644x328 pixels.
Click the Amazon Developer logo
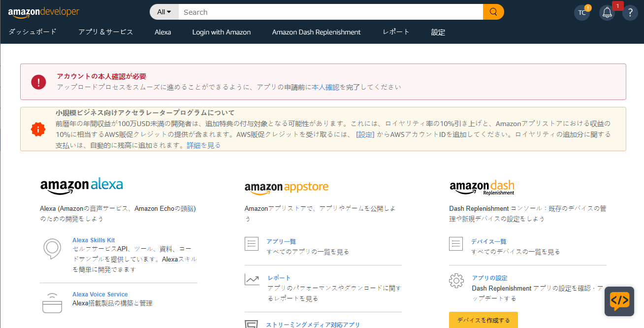pos(43,12)
